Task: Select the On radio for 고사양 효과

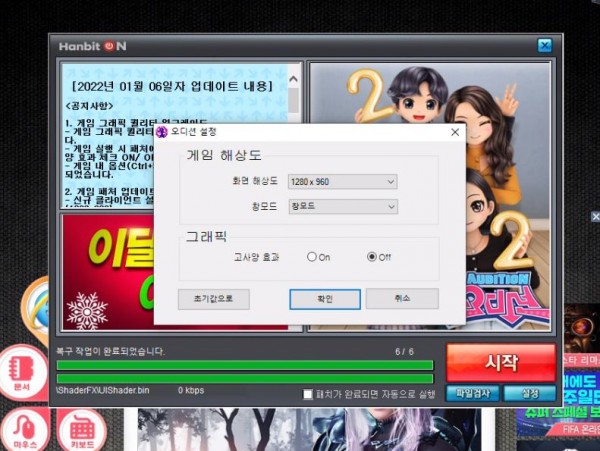Action: [x=312, y=257]
